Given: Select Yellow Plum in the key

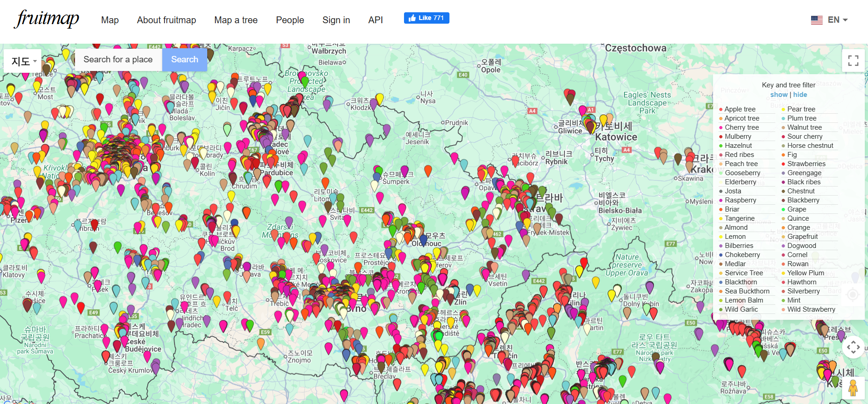Looking at the screenshot, I should click(805, 273).
